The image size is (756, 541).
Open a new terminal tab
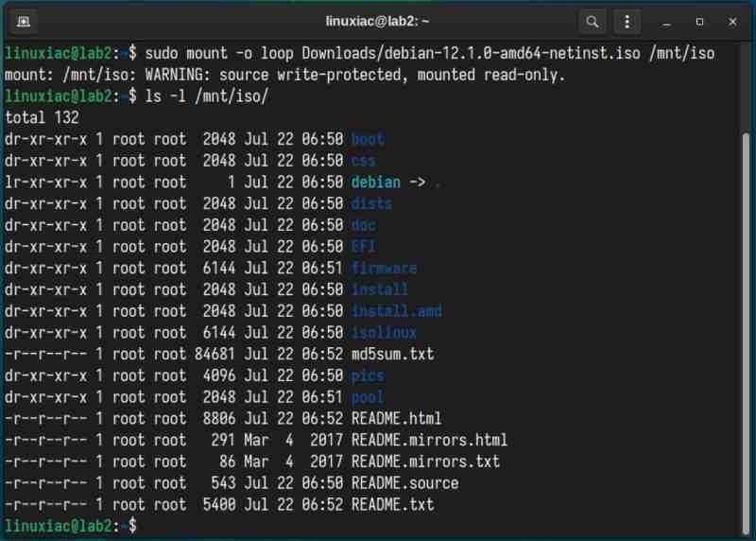point(23,21)
